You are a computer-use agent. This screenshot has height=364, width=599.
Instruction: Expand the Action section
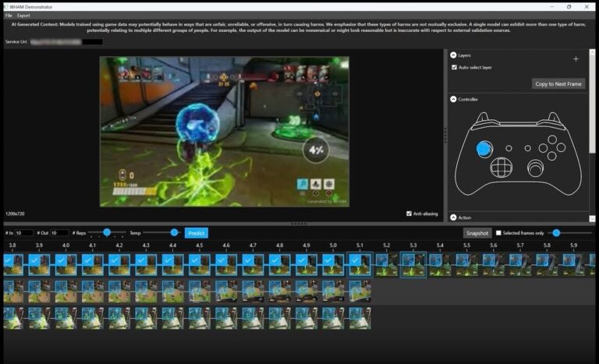[453, 217]
